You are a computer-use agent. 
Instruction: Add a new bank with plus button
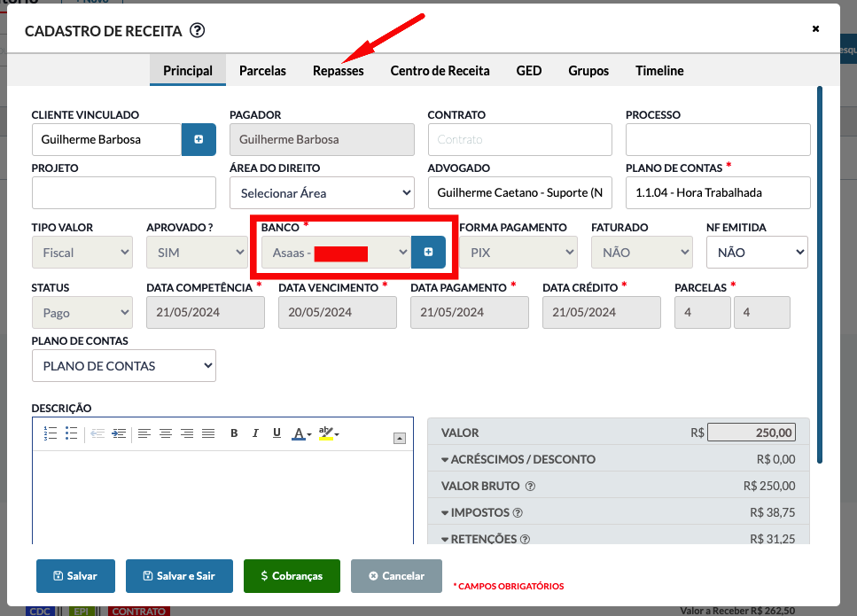point(429,252)
